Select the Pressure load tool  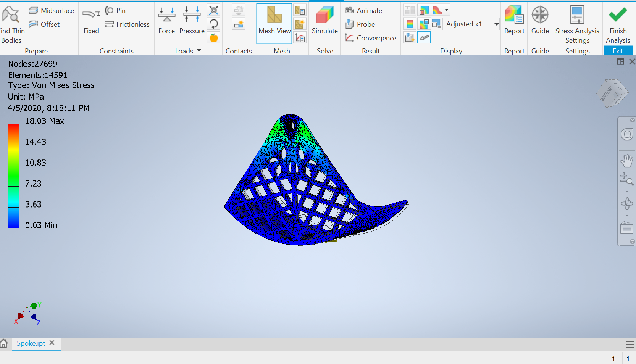[192, 20]
